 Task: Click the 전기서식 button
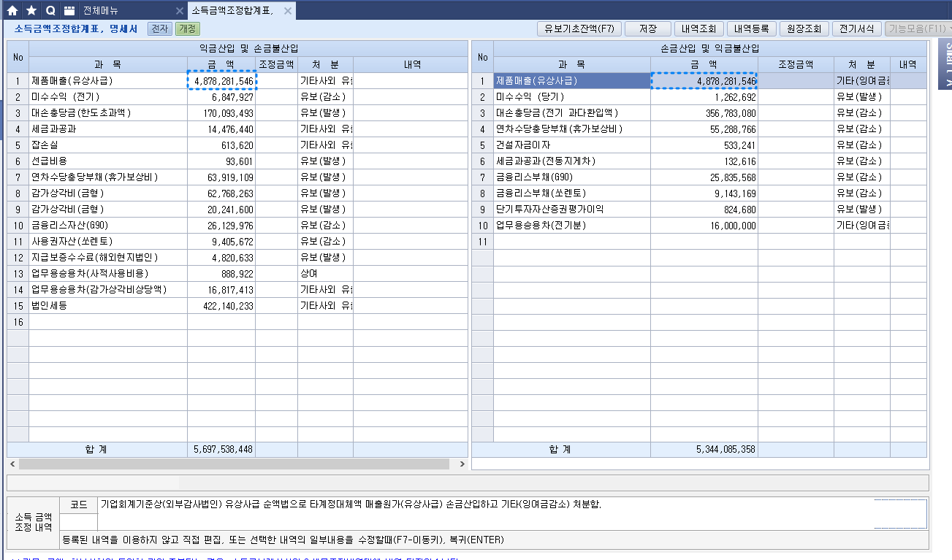(x=857, y=29)
